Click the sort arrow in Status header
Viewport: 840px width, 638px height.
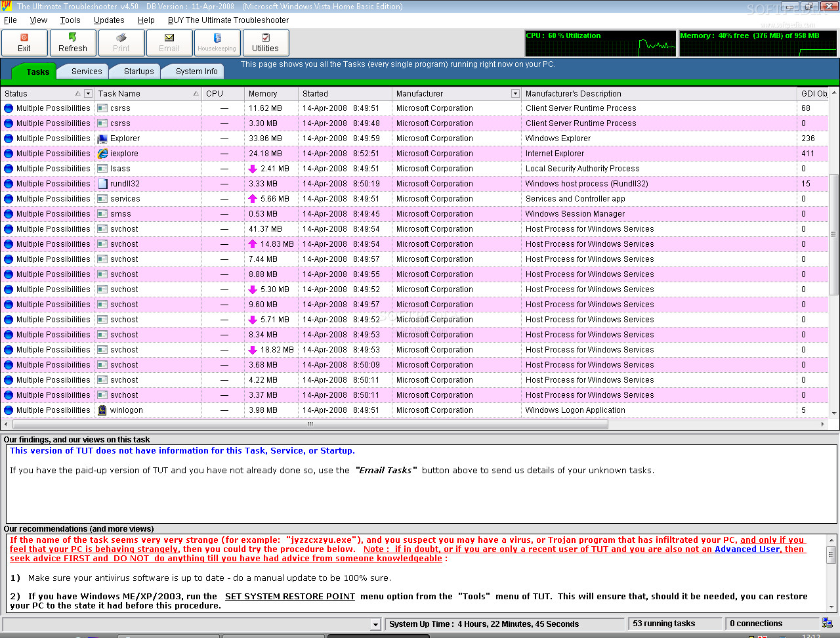pyautogui.click(x=78, y=94)
